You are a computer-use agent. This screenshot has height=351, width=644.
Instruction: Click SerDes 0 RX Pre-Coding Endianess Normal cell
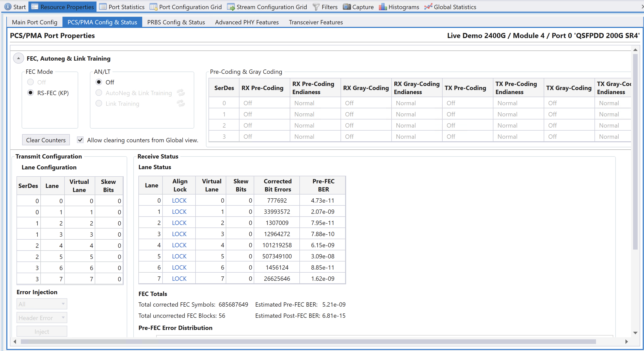point(315,103)
